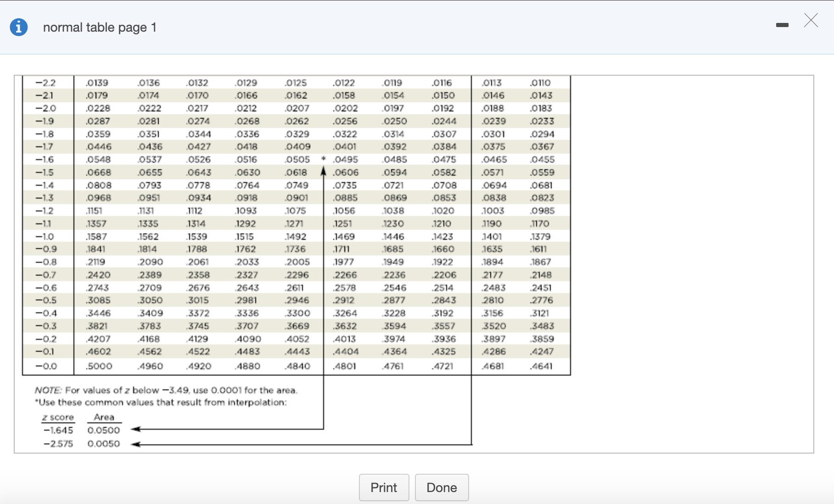Viewport: 834px width, 504px height.
Task: Select the −1.0 row label
Action: (45, 237)
